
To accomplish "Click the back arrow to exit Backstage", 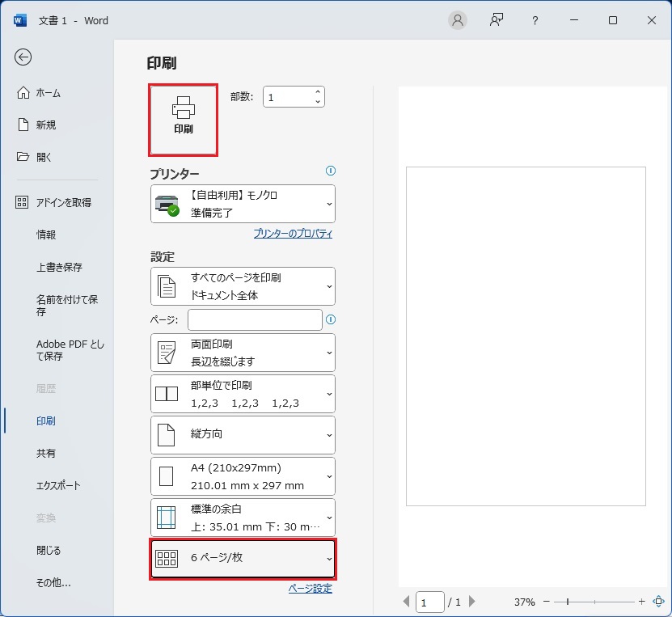I will [x=23, y=57].
